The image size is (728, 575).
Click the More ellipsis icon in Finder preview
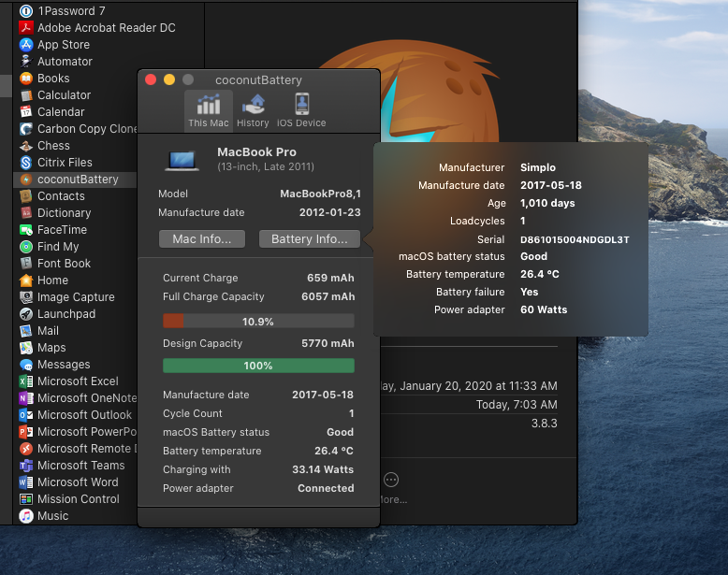(x=391, y=480)
